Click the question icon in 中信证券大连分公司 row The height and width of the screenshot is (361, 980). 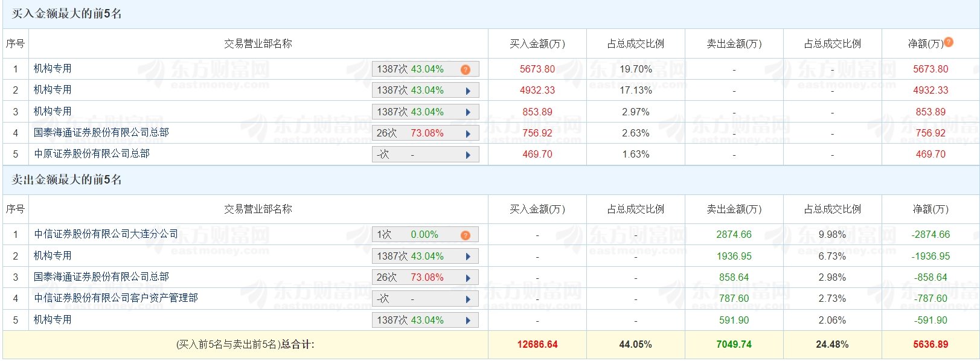click(x=466, y=235)
